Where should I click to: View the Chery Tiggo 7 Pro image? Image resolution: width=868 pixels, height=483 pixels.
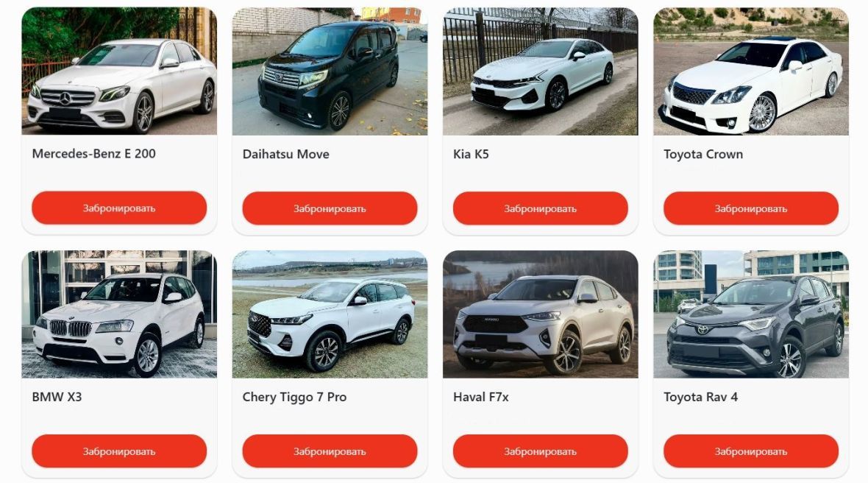[330, 314]
